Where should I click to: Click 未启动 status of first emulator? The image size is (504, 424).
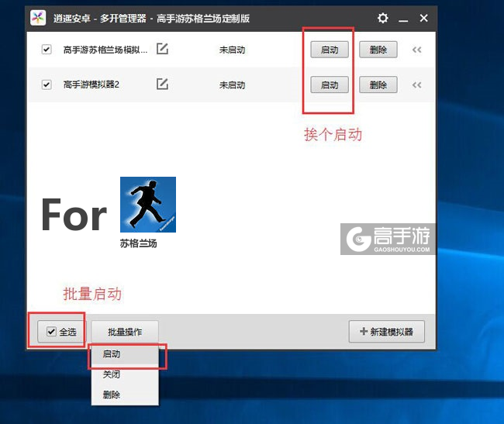point(232,50)
